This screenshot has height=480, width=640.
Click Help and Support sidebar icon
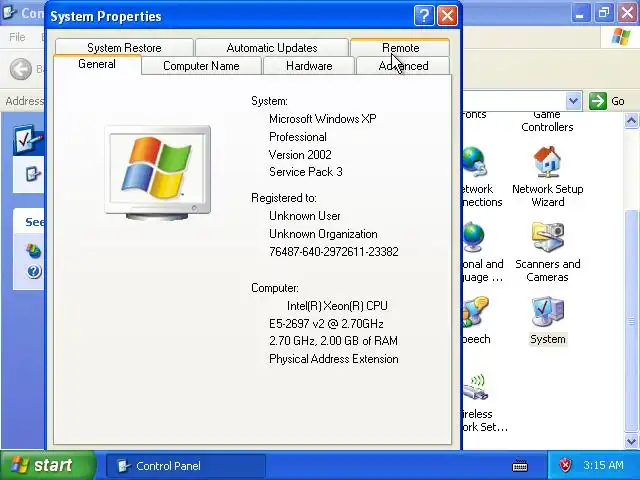point(34,271)
